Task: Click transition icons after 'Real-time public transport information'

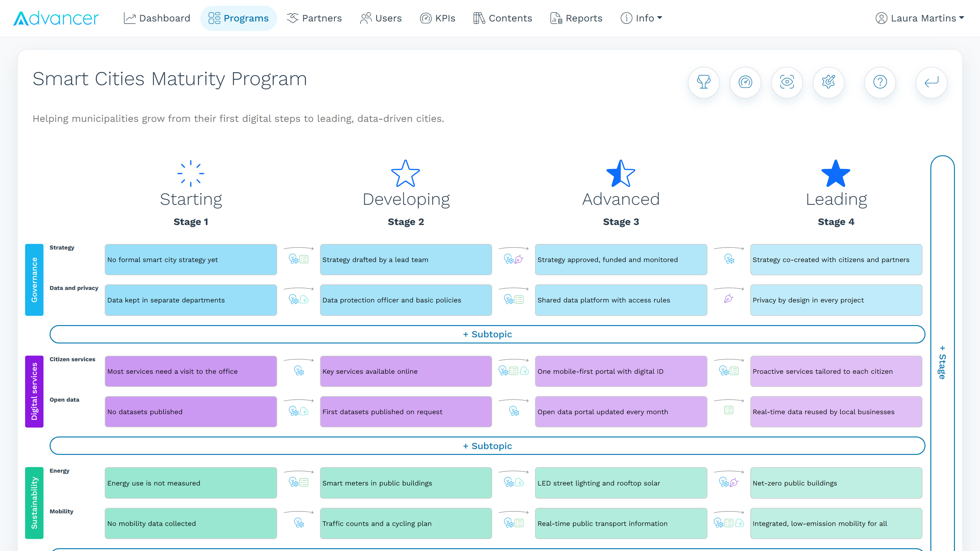Action: point(729,523)
